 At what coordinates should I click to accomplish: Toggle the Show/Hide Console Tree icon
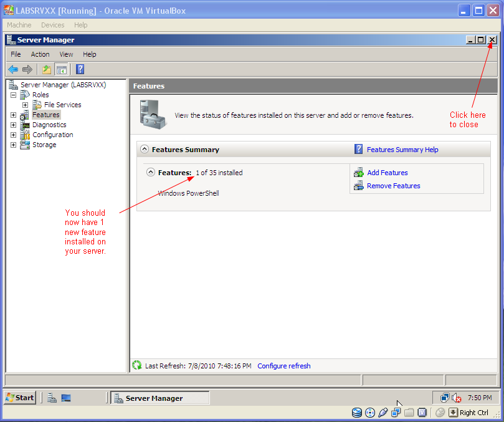coord(62,69)
